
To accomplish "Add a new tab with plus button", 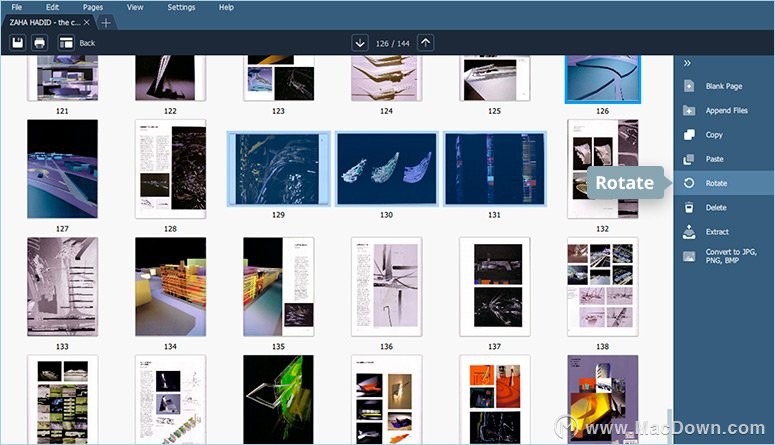I will point(106,23).
